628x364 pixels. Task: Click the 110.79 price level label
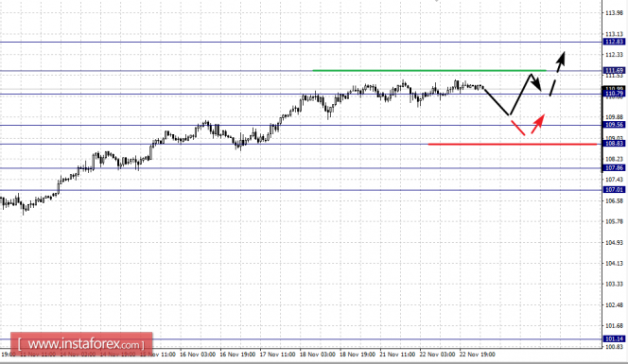pyautogui.click(x=614, y=95)
